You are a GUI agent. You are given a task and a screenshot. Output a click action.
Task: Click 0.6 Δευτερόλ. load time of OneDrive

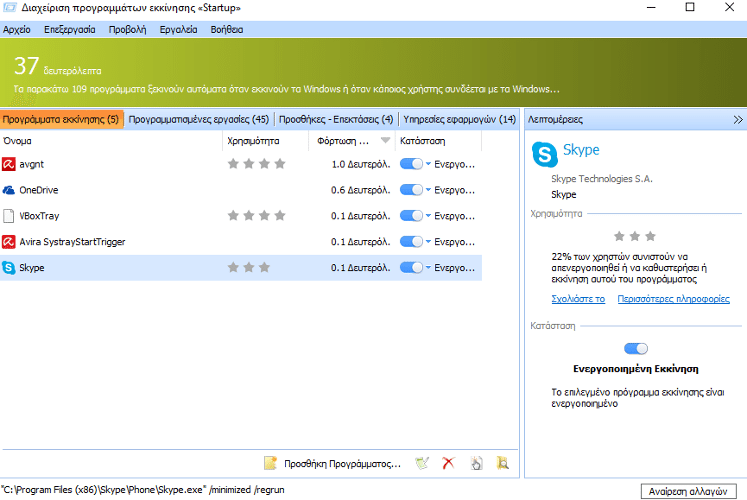tap(361, 190)
